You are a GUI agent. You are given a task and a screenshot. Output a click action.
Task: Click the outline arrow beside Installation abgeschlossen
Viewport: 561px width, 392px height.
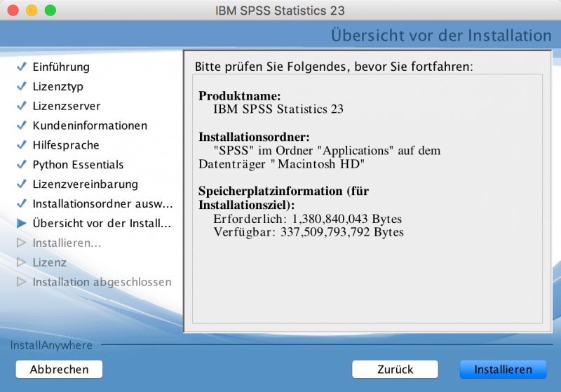point(22,282)
